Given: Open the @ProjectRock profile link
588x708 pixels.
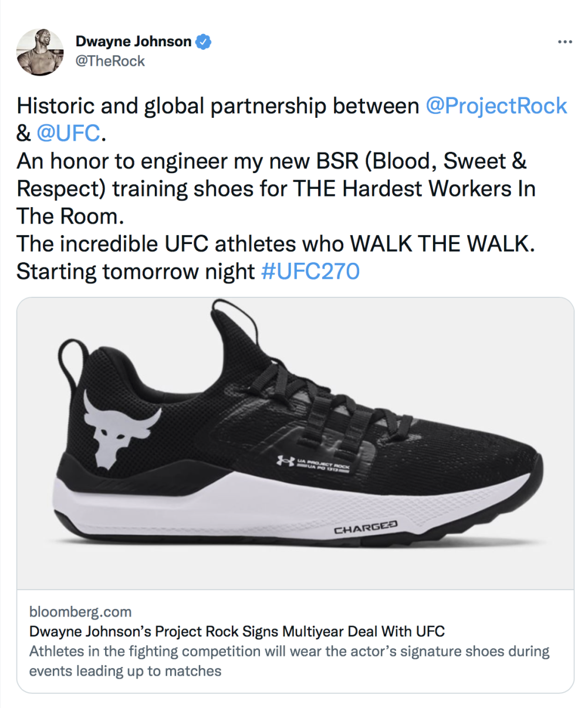Looking at the screenshot, I should click(x=496, y=106).
